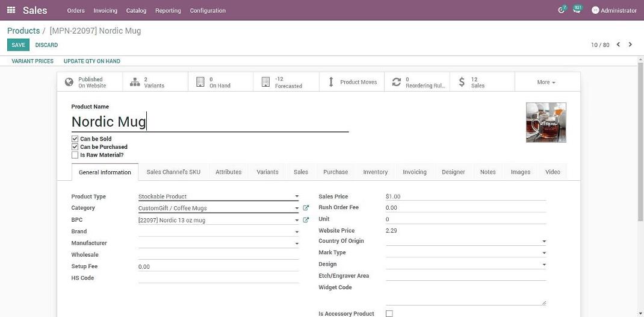
Task: Check the Is Accessory Product checkbox
Action: pyautogui.click(x=389, y=314)
